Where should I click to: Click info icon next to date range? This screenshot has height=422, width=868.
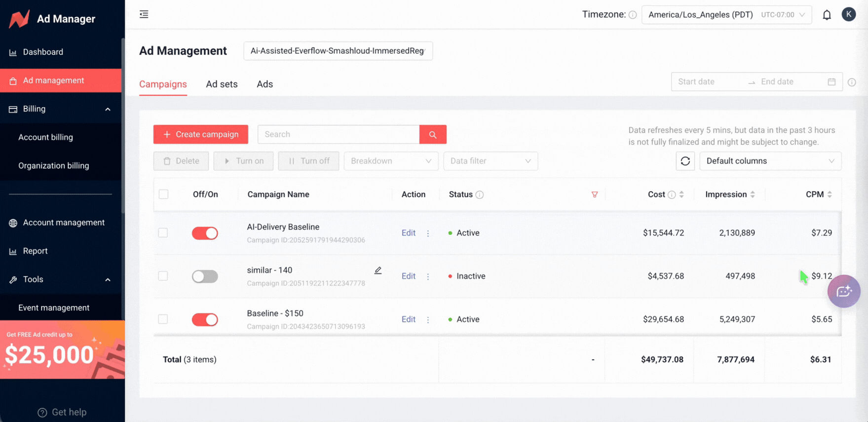point(852,82)
